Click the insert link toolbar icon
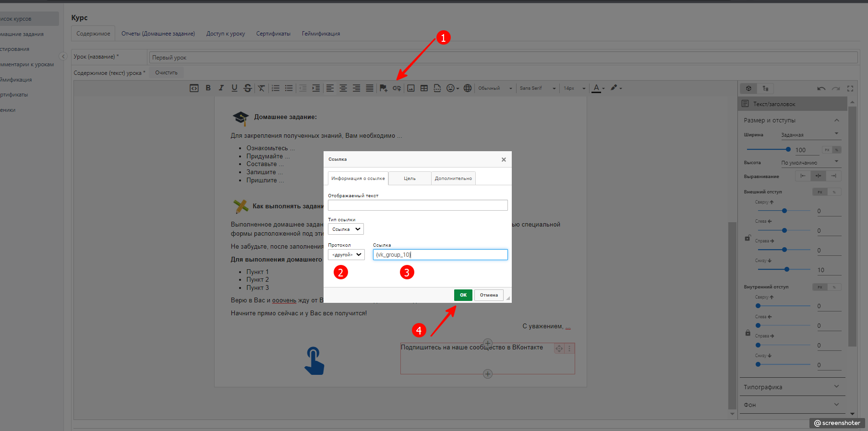This screenshot has height=431, width=868. [x=397, y=88]
